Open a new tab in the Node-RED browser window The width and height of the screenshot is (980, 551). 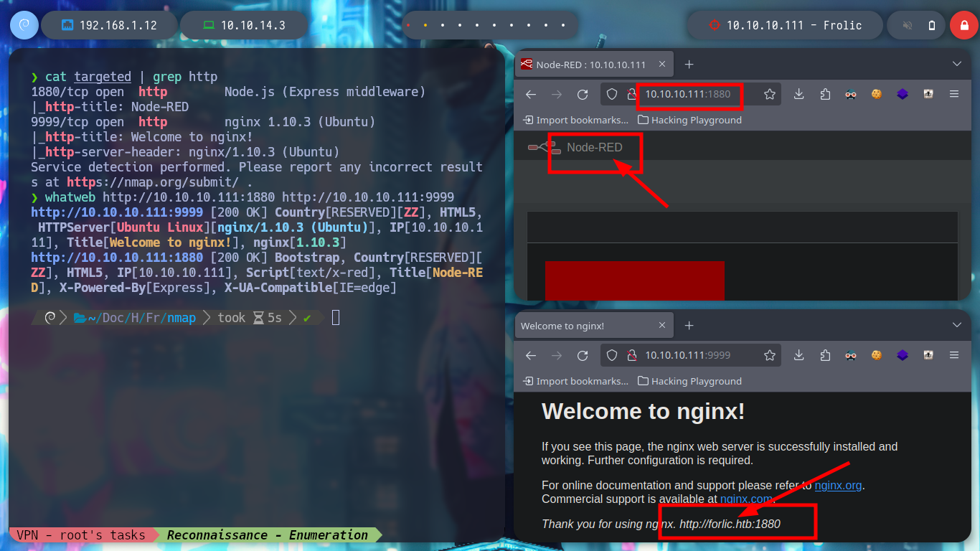[x=689, y=65]
